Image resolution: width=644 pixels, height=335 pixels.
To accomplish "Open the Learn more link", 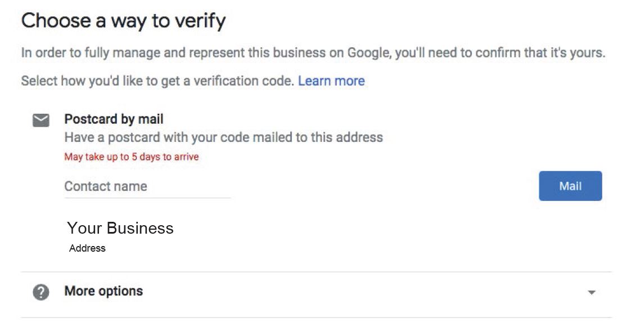I will (331, 81).
